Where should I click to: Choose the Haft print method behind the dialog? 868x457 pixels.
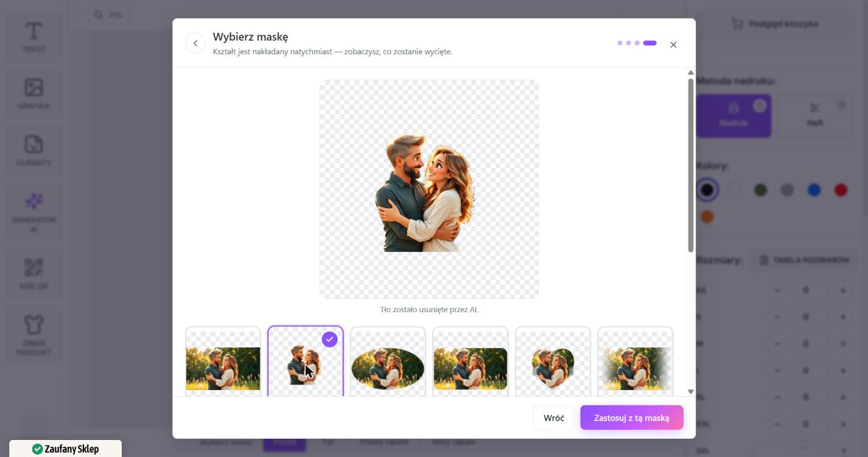pos(815,116)
